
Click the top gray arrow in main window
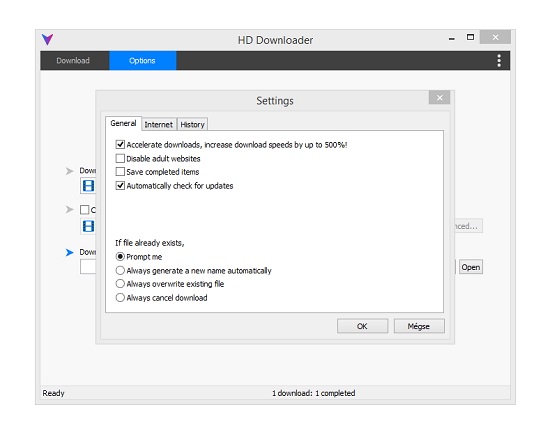tap(69, 171)
